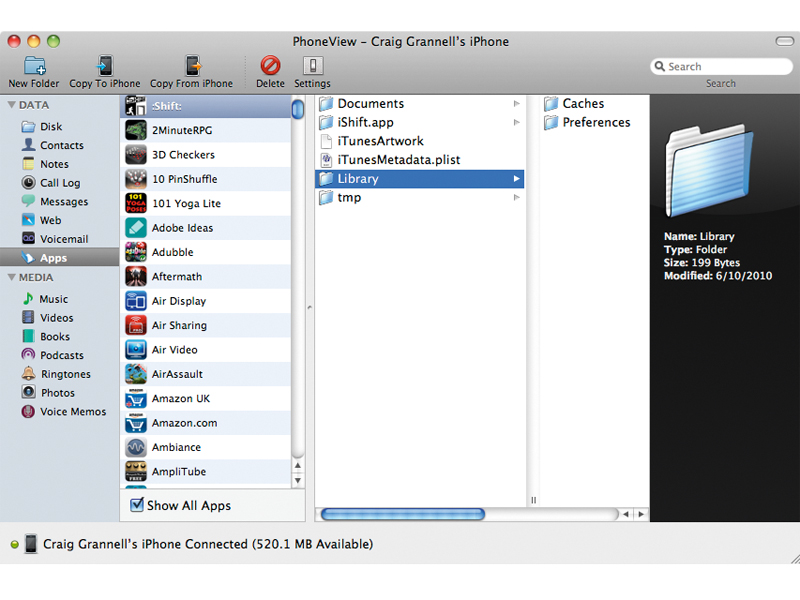Select the iShift.app folder
The width and height of the screenshot is (800, 600).
[420, 122]
